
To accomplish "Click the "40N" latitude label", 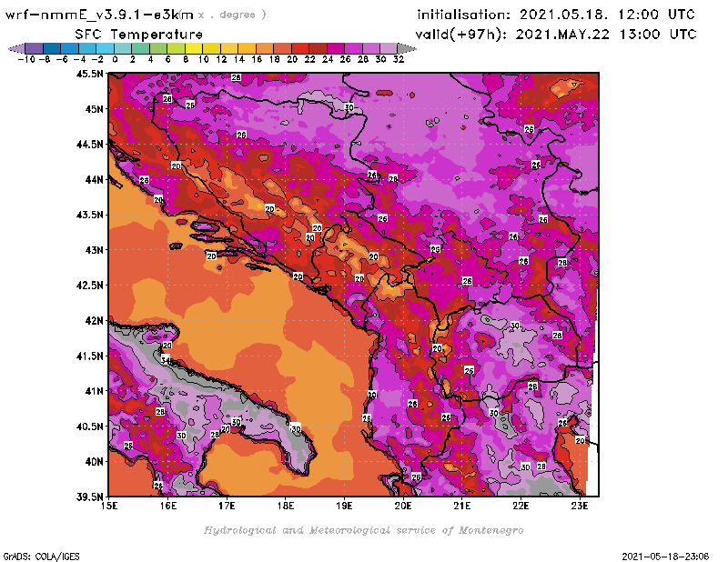I will pyautogui.click(x=95, y=462).
